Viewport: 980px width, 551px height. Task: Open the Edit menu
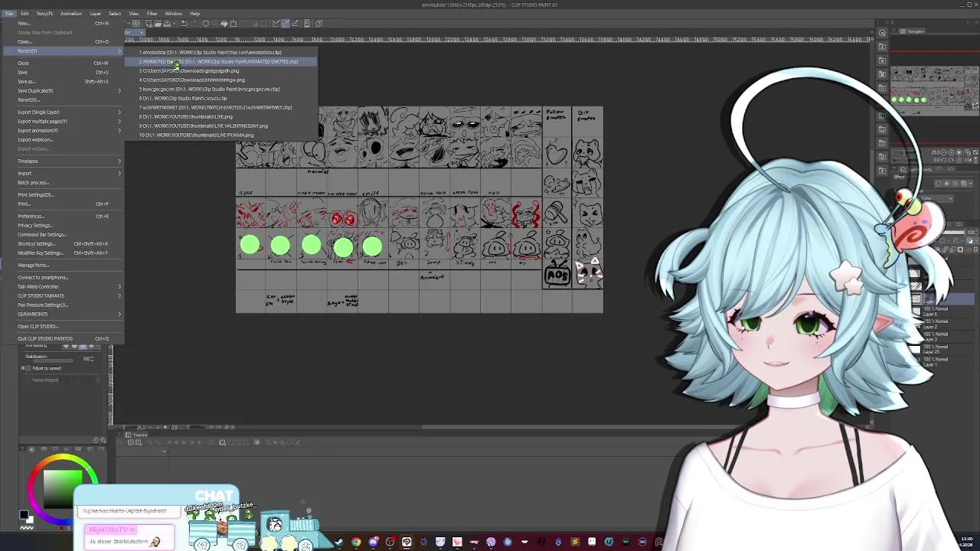[24, 13]
